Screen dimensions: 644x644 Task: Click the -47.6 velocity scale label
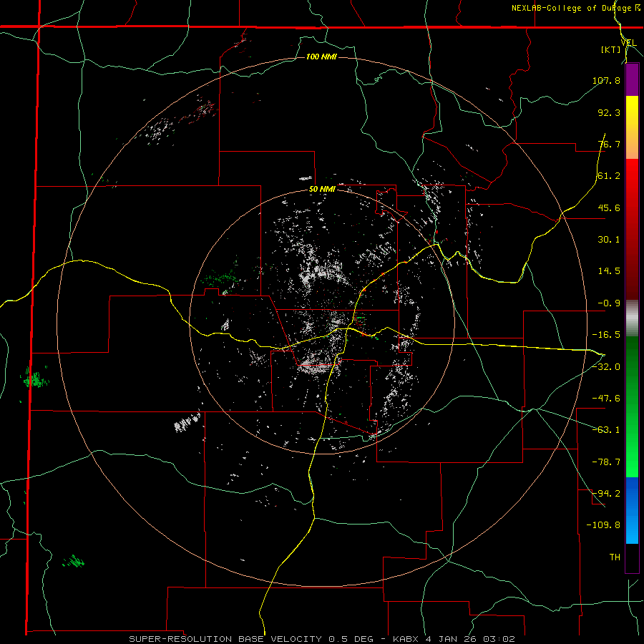606,399
